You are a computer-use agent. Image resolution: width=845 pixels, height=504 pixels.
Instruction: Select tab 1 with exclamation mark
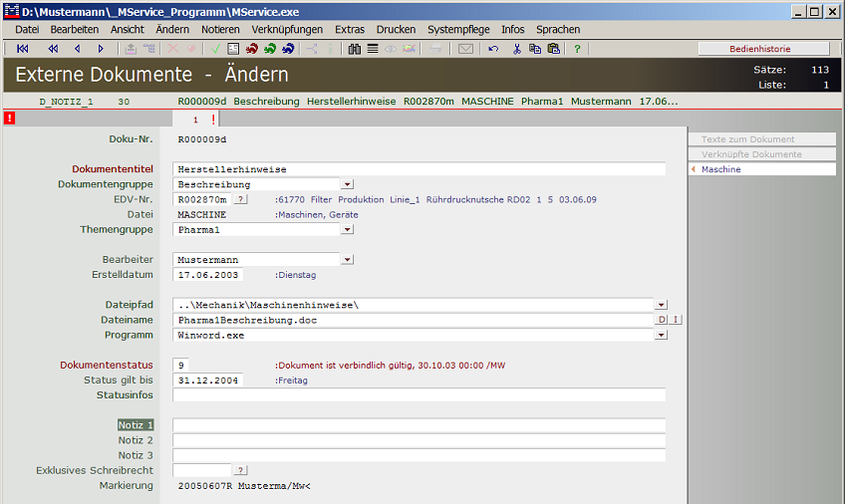(x=196, y=119)
